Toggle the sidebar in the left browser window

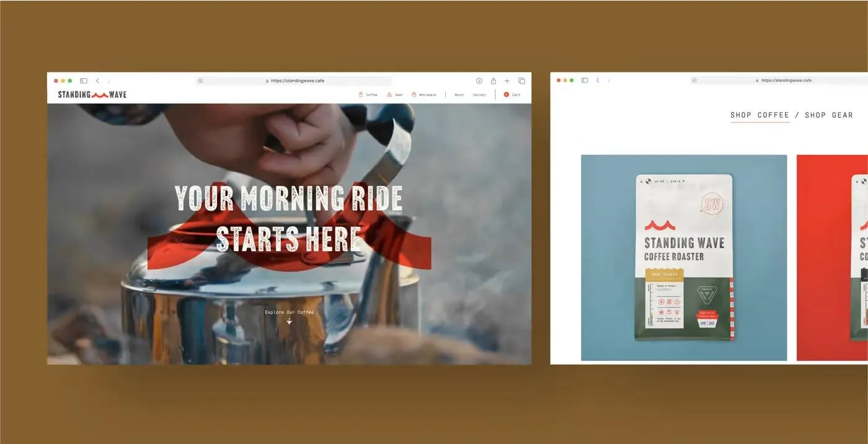click(84, 81)
